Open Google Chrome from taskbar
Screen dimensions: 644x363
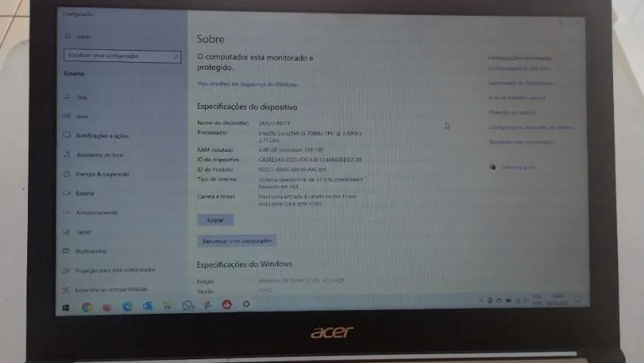(87, 307)
